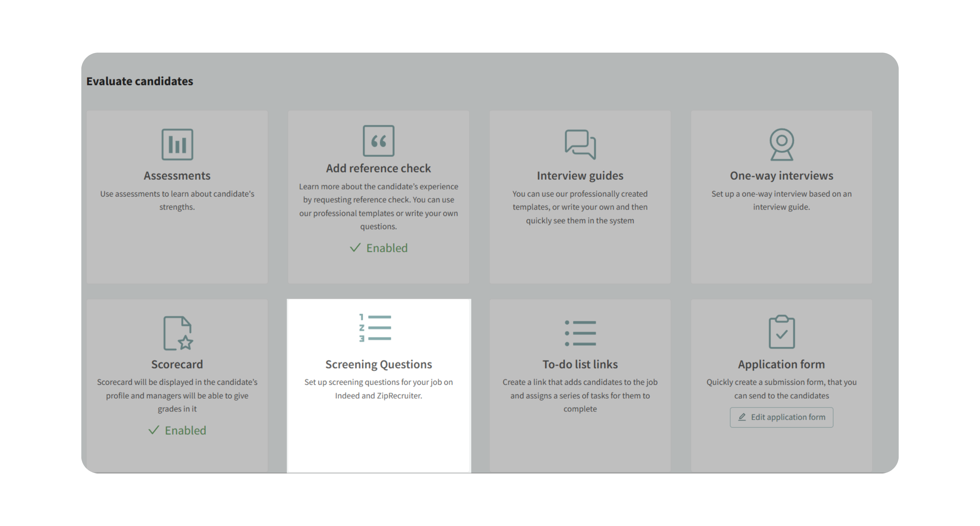980x526 pixels.
Task: Click the Evaluate candidates section heading
Action: pos(139,81)
